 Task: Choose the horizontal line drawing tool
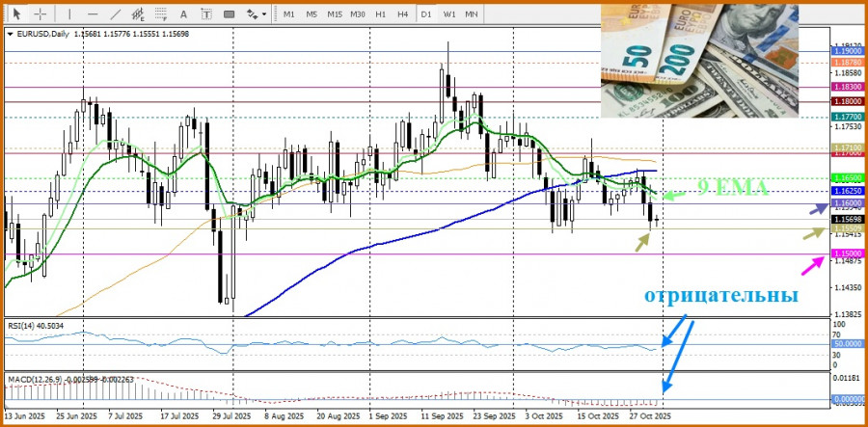[x=91, y=13]
